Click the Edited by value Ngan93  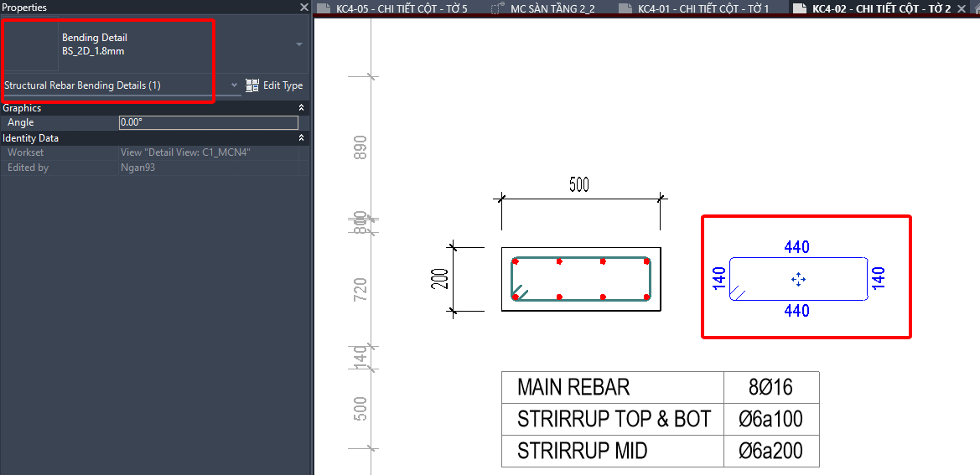209,168
